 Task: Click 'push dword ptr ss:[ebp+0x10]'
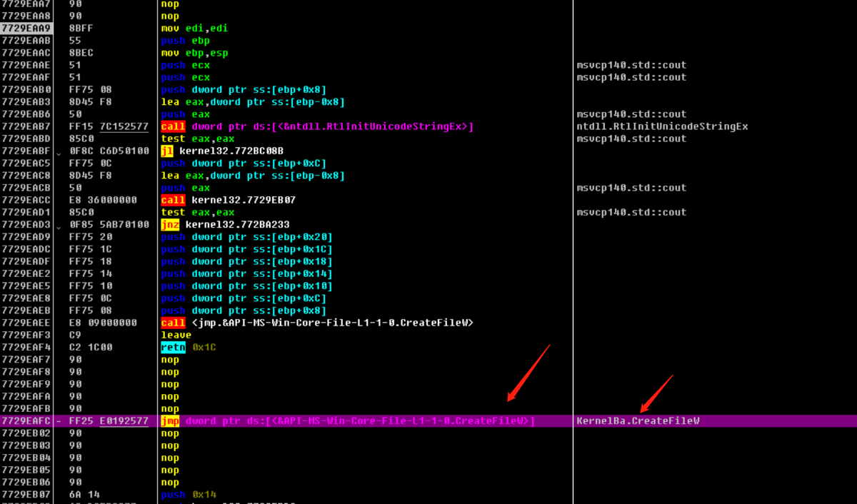[x=246, y=286]
